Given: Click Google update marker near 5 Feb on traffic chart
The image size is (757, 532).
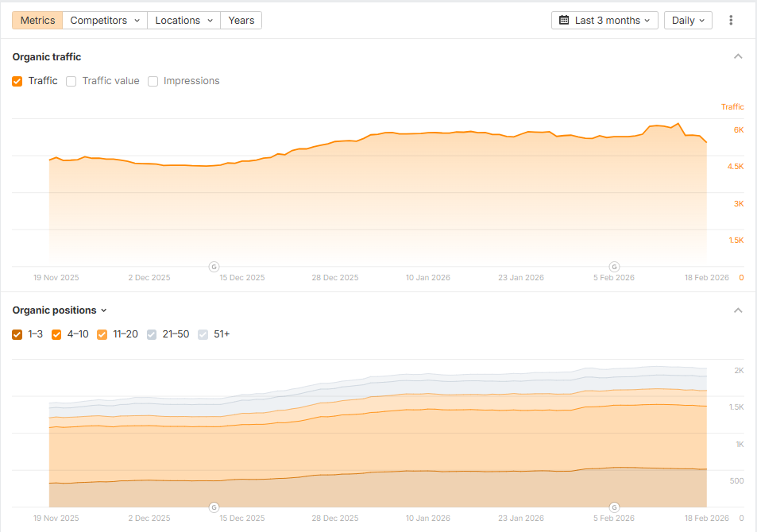Looking at the screenshot, I should pos(614,266).
